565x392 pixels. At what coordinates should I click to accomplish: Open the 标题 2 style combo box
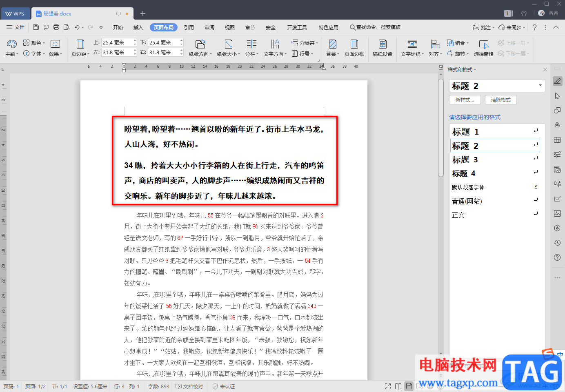pos(497,86)
